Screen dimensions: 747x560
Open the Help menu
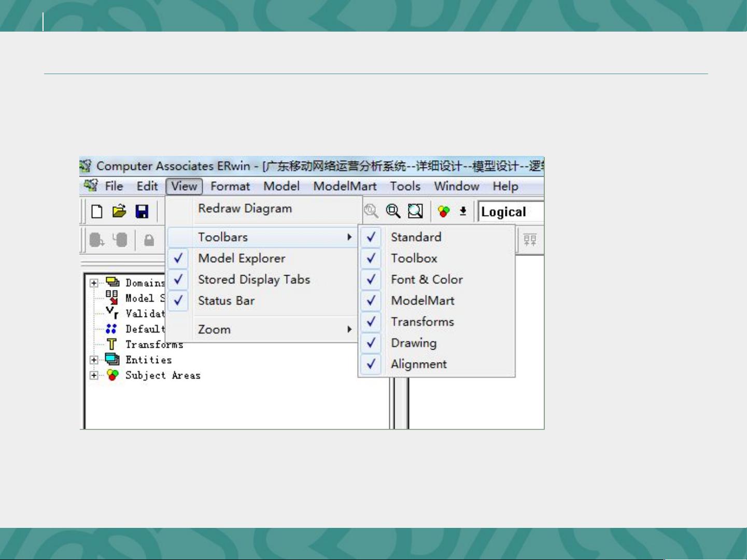point(505,186)
